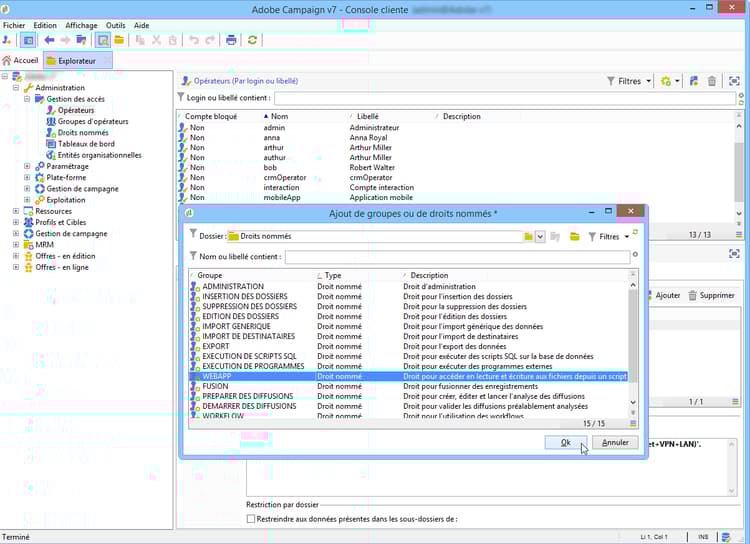750x544 pixels.
Task: Switch to the Accueil tab
Action: (x=21, y=60)
